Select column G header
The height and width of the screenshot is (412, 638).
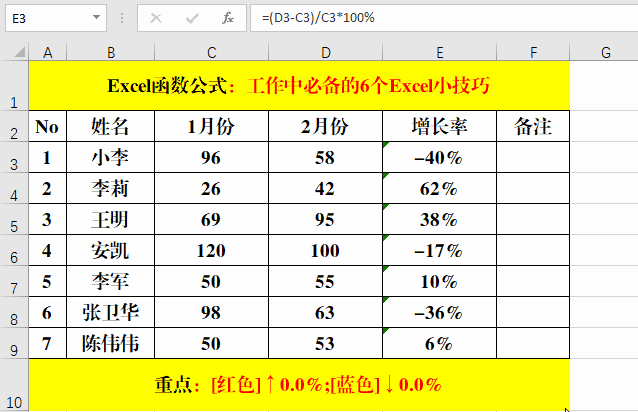(x=605, y=52)
